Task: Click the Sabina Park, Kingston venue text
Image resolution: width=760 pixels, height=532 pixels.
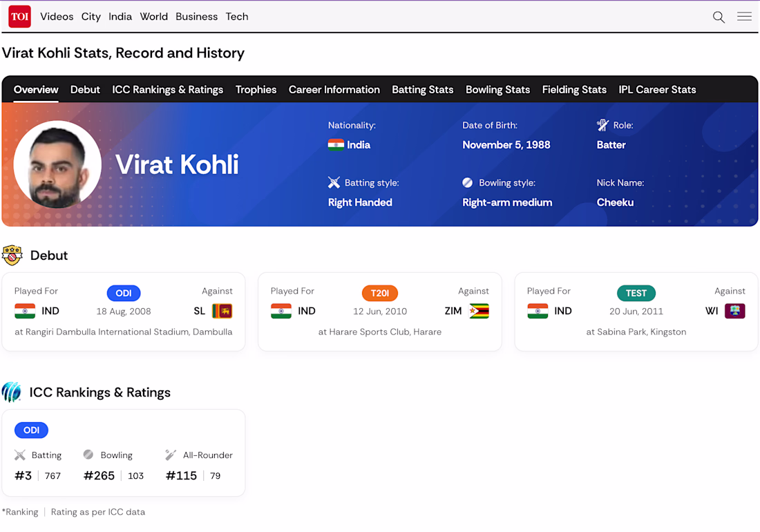Action: 636,332
